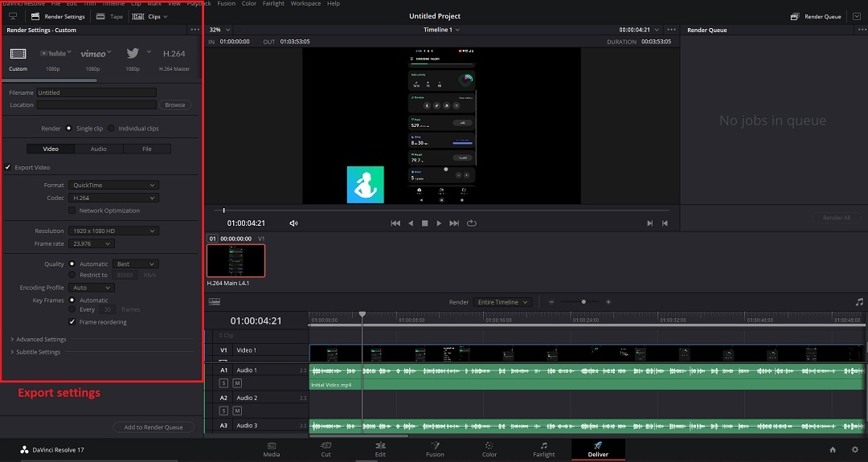Open the Resolution dropdown
868x462 pixels.
coord(113,231)
